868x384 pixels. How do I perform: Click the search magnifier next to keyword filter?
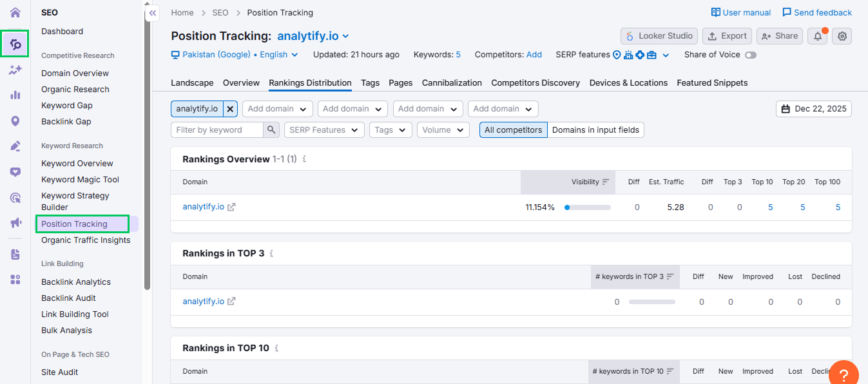272,130
